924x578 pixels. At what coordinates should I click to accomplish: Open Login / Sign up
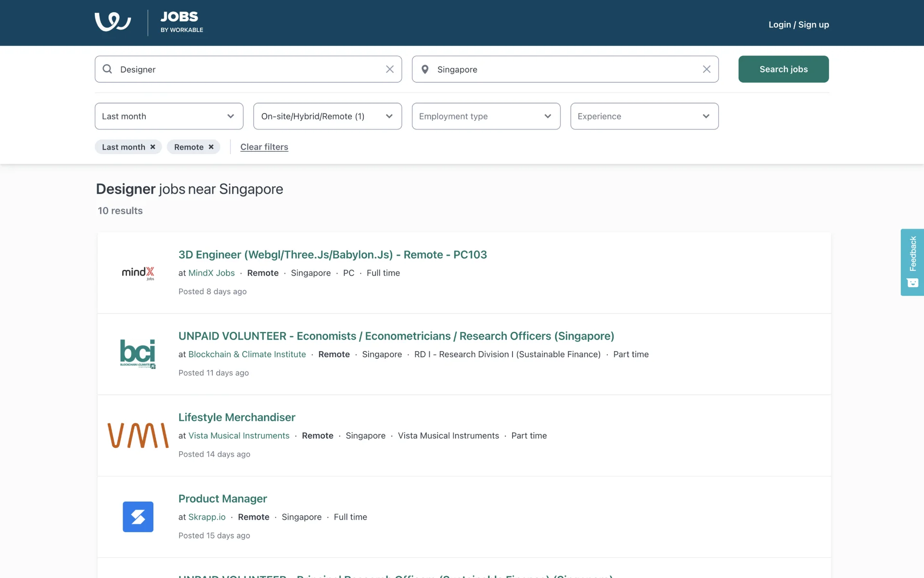click(798, 25)
